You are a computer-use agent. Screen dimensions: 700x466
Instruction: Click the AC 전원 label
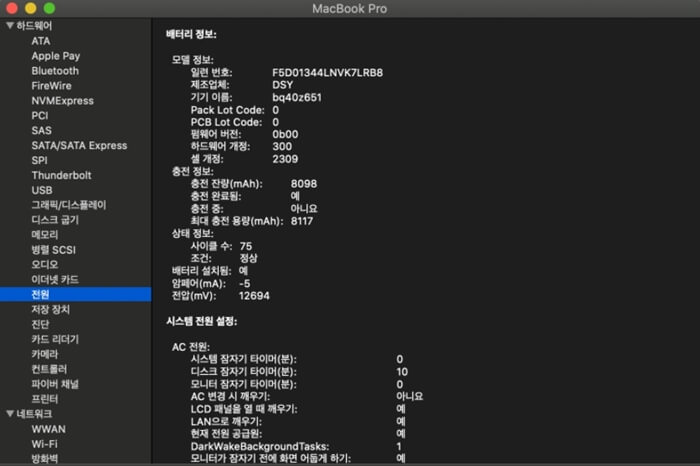(x=191, y=347)
